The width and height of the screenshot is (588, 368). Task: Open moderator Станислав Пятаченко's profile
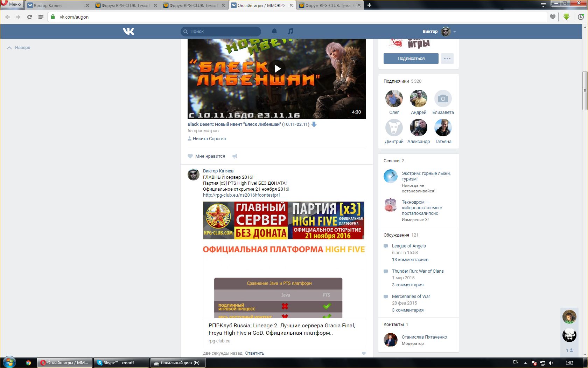424,337
